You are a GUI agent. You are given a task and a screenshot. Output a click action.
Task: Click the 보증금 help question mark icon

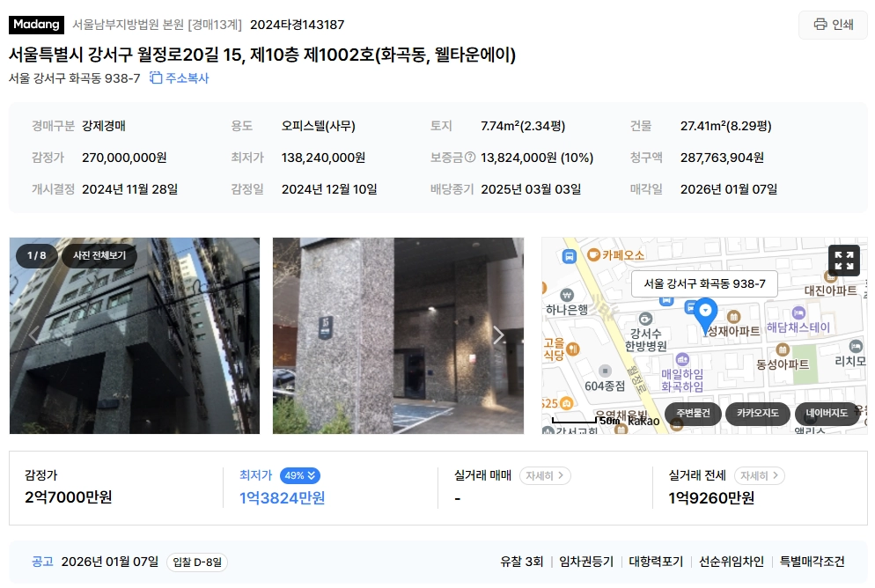470,158
